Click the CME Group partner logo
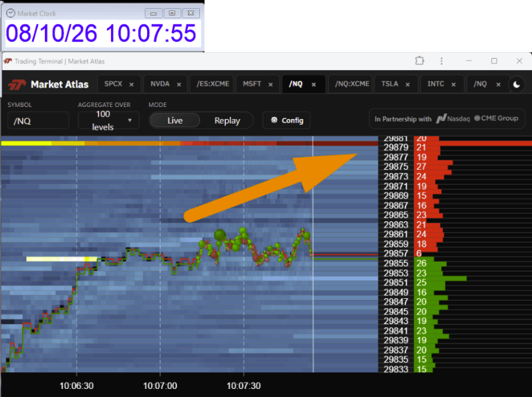The width and height of the screenshot is (532, 397). [496, 118]
